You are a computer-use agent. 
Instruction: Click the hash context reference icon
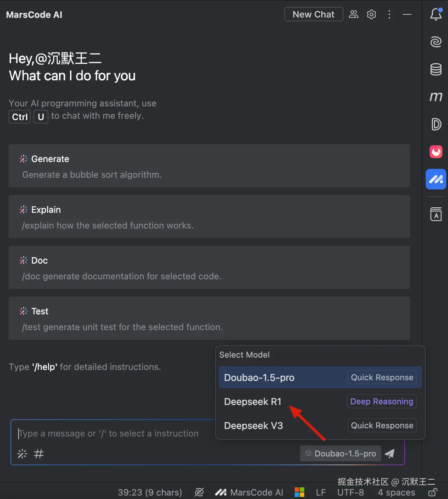39,454
